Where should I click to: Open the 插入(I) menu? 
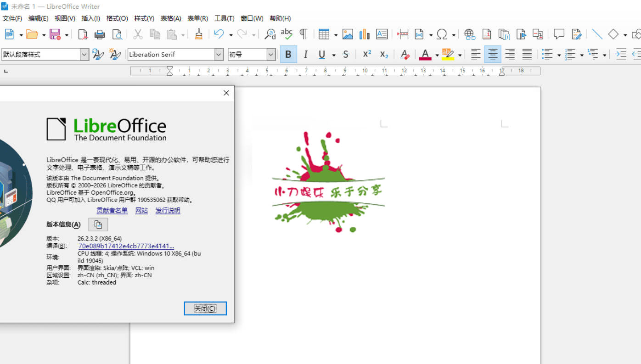click(x=90, y=18)
